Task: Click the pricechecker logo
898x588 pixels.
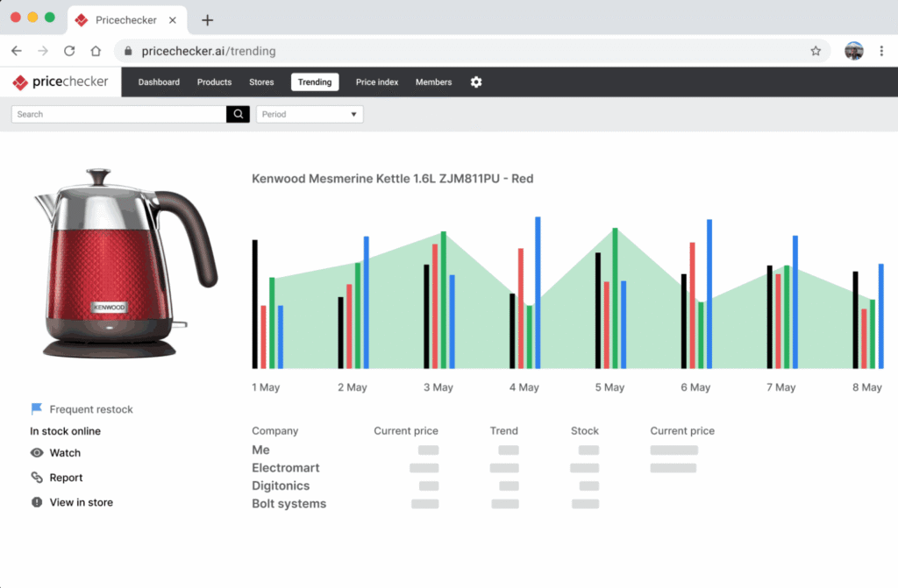Action: [x=61, y=81]
